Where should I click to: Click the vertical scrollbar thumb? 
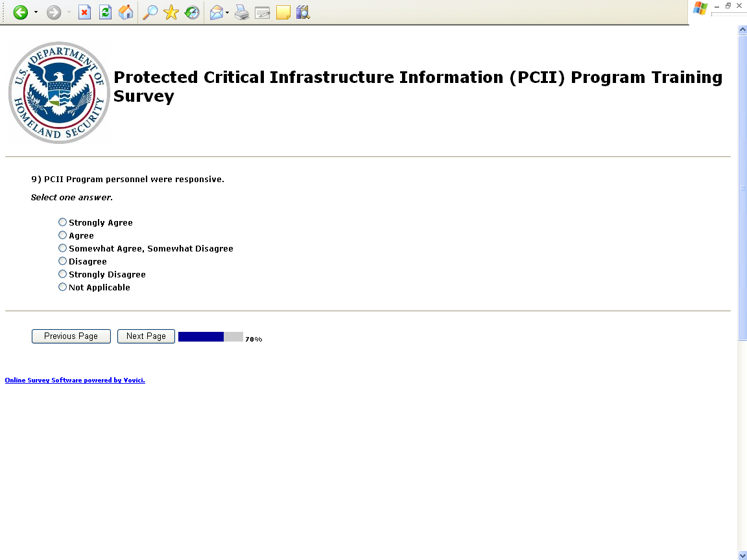pyautogui.click(x=742, y=187)
